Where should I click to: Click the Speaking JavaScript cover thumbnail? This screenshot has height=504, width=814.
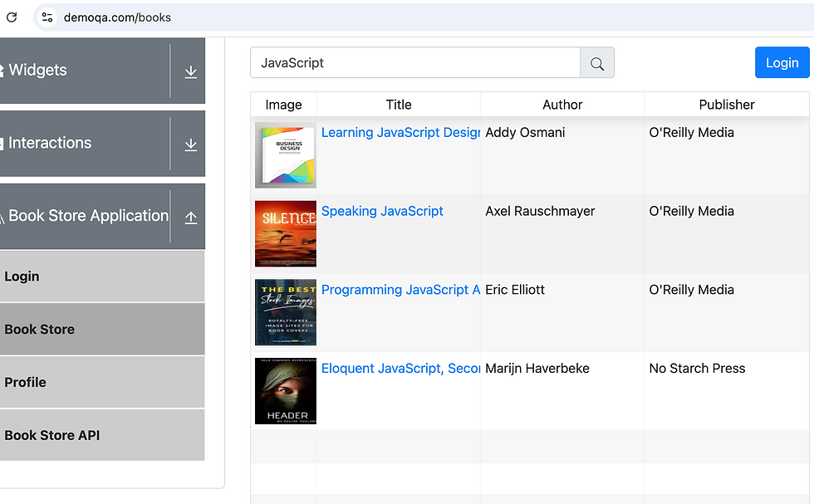pos(286,233)
